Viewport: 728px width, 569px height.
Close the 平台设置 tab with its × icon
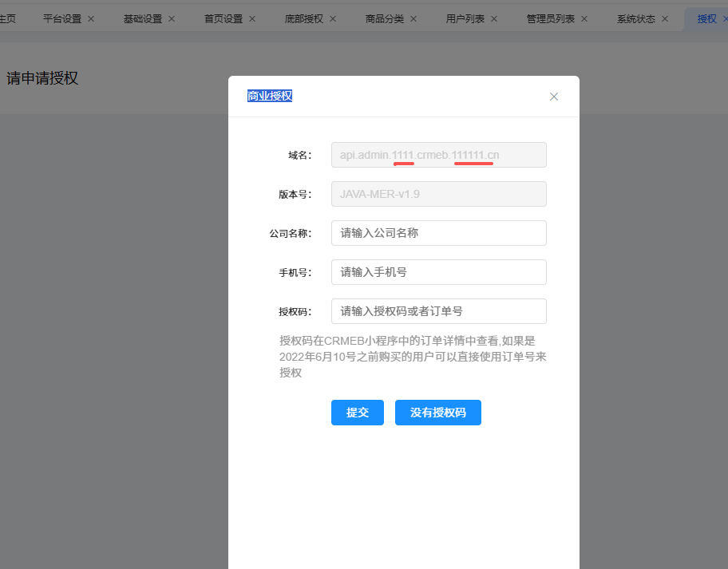click(90, 19)
